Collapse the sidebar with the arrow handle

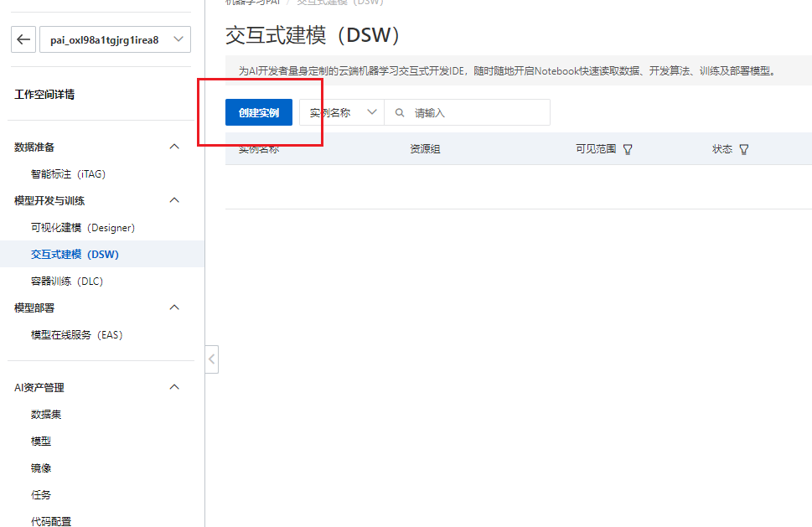pos(212,359)
